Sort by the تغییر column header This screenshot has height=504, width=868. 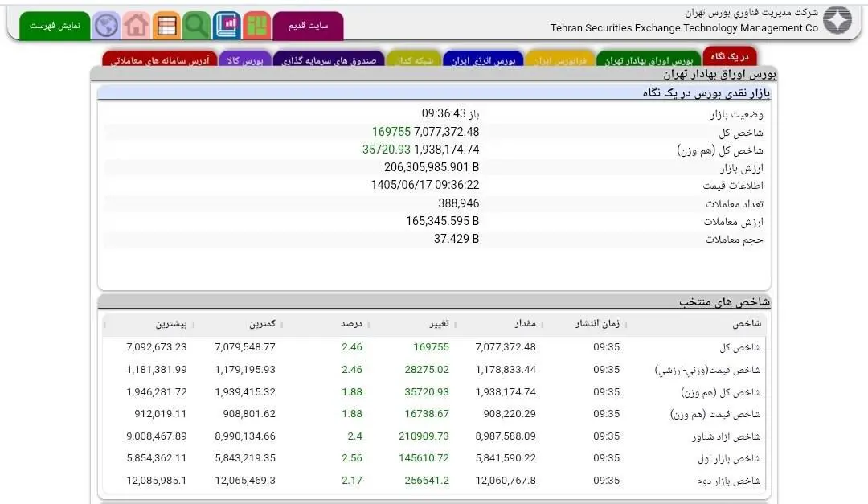439,323
